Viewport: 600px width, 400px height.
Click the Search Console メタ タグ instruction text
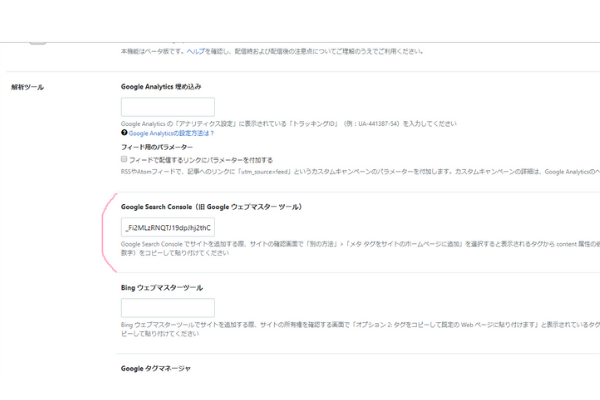pyautogui.click(x=360, y=248)
